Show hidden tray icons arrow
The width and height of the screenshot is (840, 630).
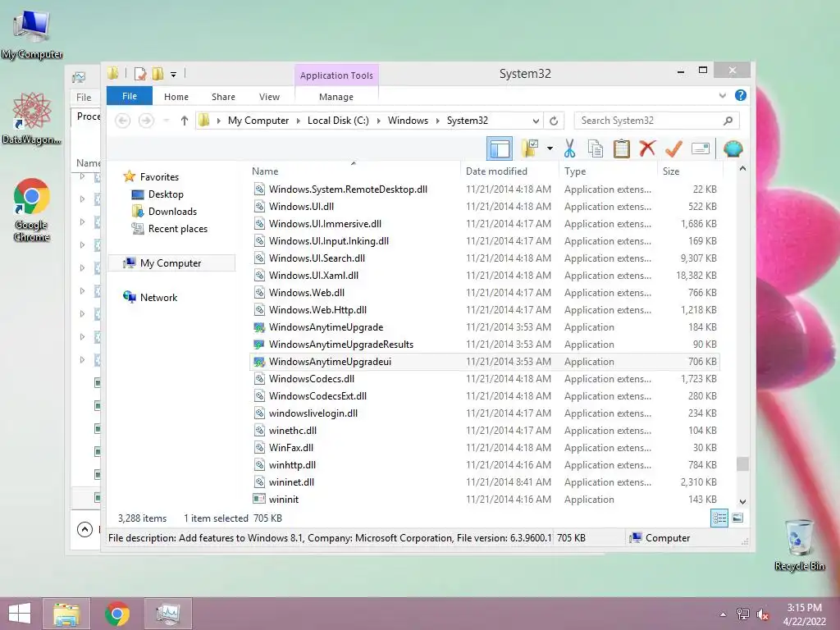pyautogui.click(x=723, y=614)
